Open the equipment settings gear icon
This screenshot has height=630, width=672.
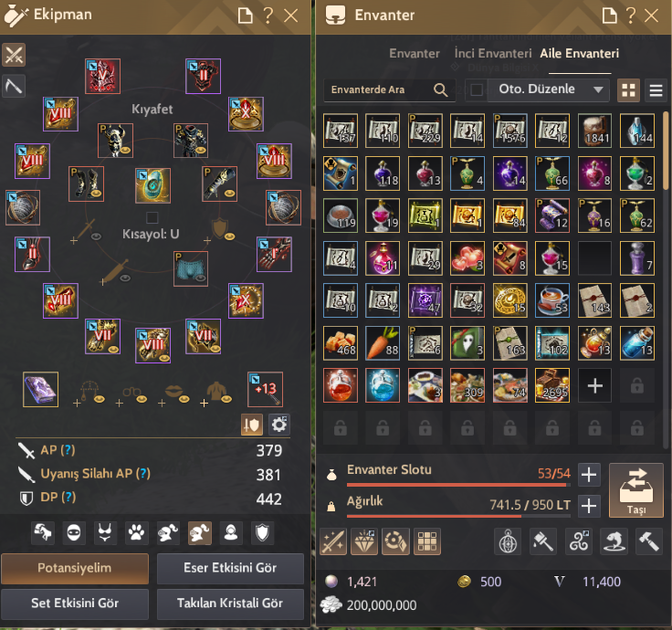coord(279,425)
